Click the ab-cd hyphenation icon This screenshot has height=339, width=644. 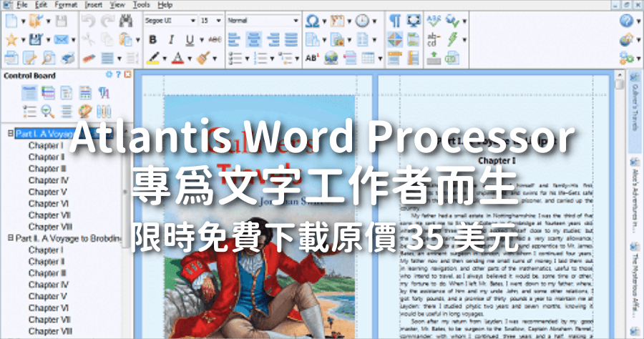(x=434, y=40)
